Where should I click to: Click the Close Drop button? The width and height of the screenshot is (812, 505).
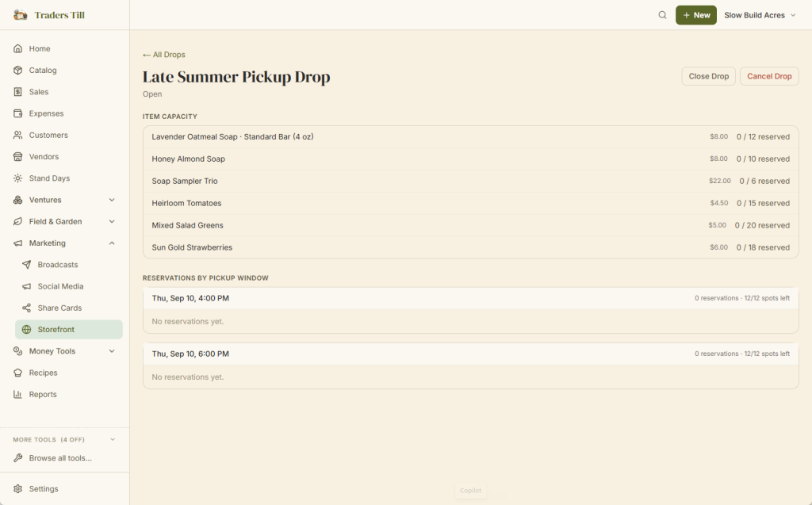coord(708,76)
